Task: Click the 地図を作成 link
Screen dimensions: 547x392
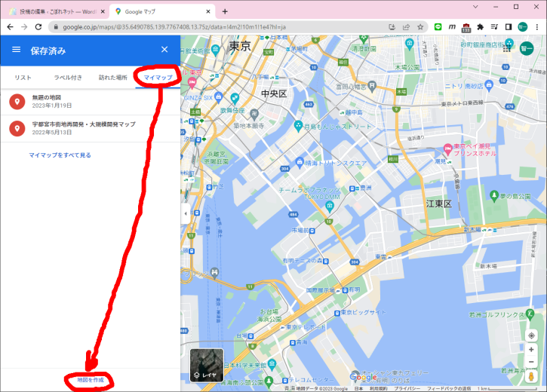Action: pos(91,380)
